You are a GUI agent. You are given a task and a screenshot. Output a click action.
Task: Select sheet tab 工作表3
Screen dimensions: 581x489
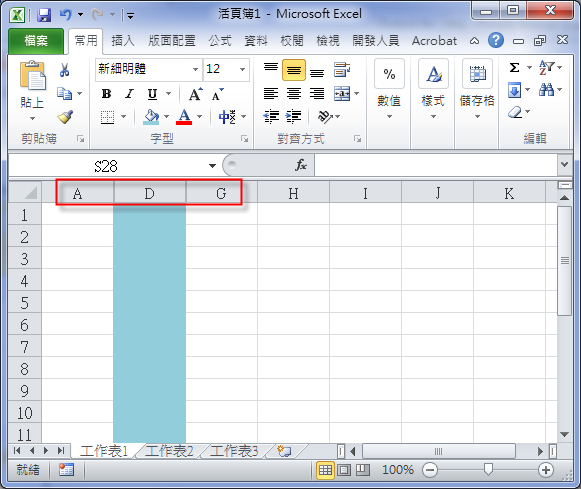click(234, 451)
